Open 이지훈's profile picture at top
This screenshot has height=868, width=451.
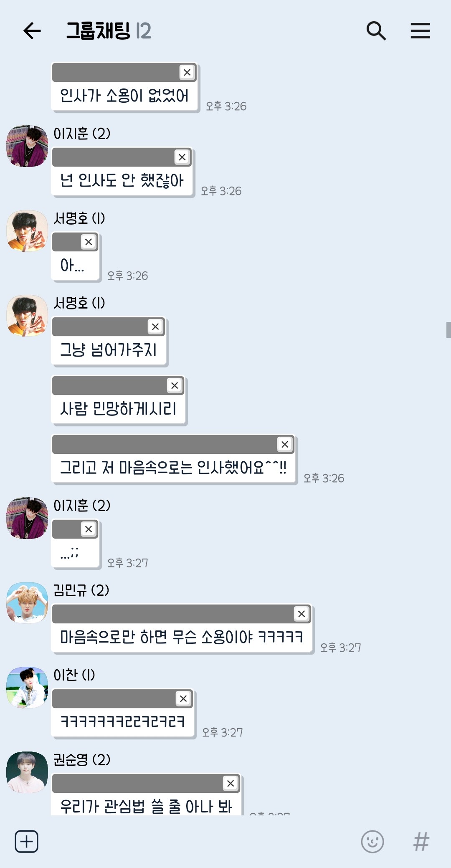pyautogui.click(x=27, y=146)
